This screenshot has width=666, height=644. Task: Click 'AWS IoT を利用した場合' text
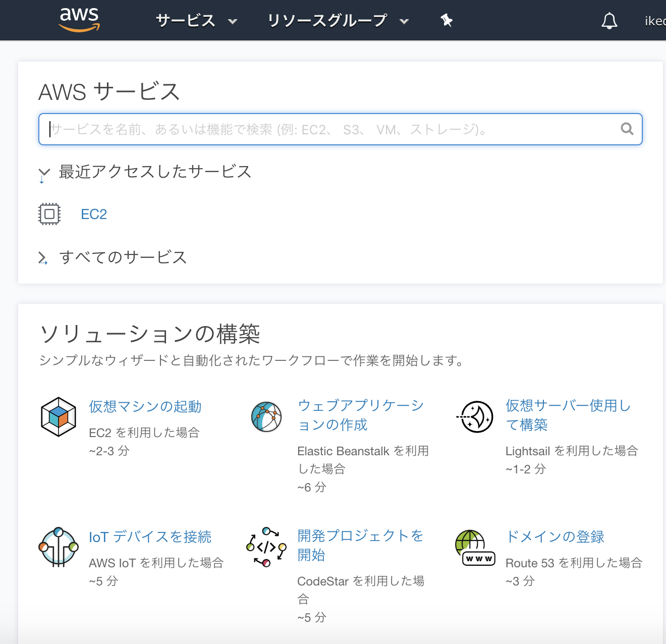tap(156, 563)
